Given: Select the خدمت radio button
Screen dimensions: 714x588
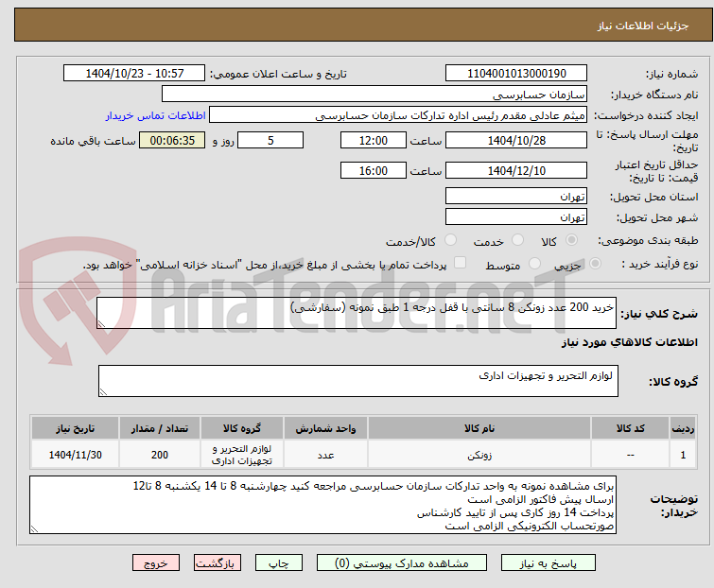Looking at the screenshot, I should click(517, 240).
